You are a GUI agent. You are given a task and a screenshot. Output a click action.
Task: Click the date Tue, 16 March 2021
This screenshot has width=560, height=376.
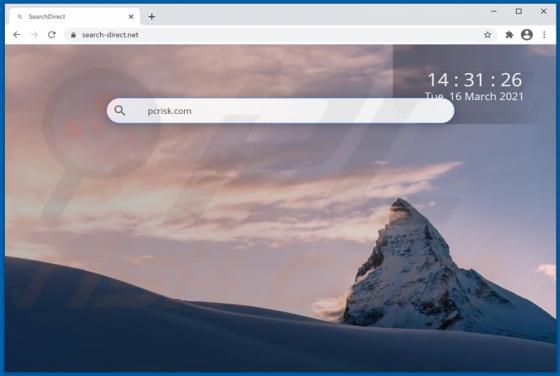[x=474, y=96]
